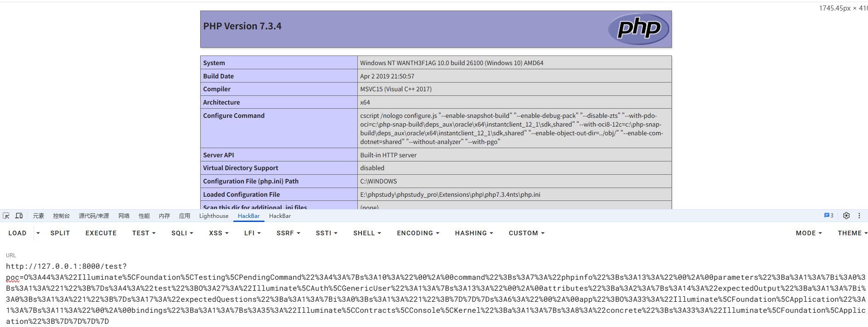The image size is (868, 327).
Task: Open the SQLI dropdown menu
Action: point(182,233)
